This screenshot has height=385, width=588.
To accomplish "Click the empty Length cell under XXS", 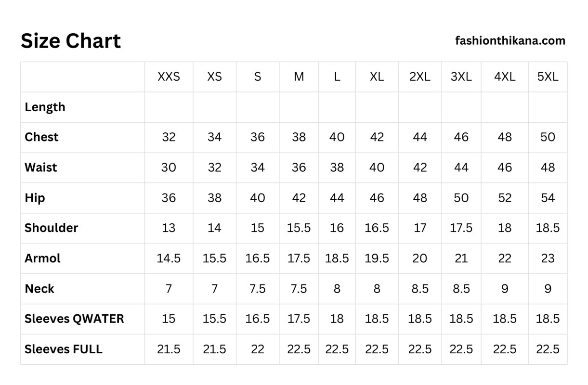I will coord(169,107).
